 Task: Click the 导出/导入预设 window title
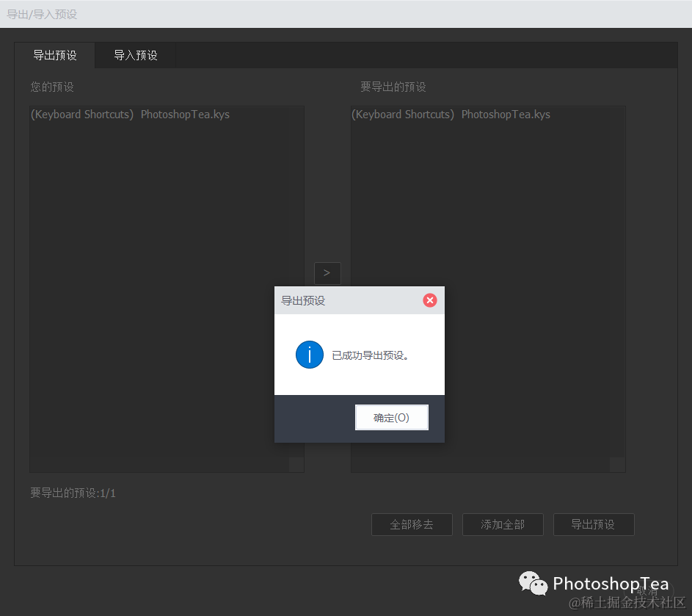pos(42,14)
